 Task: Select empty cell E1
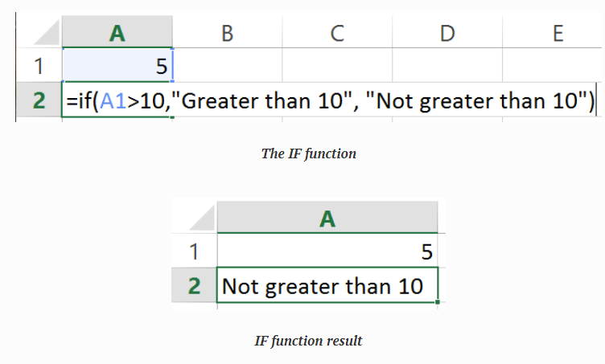pyautogui.click(x=557, y=66)
